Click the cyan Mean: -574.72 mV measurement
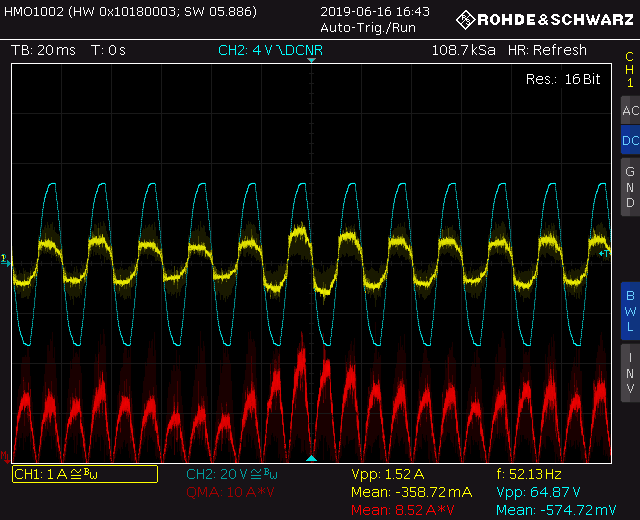This screenshot has width=640, height=520. [x=556, y=510]
